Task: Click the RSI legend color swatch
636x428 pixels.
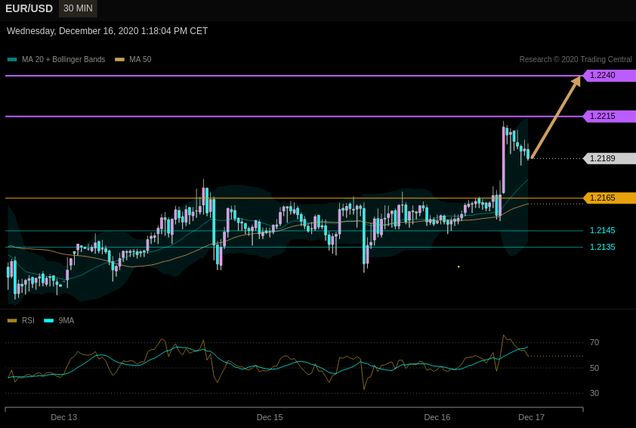Action: 12,321
